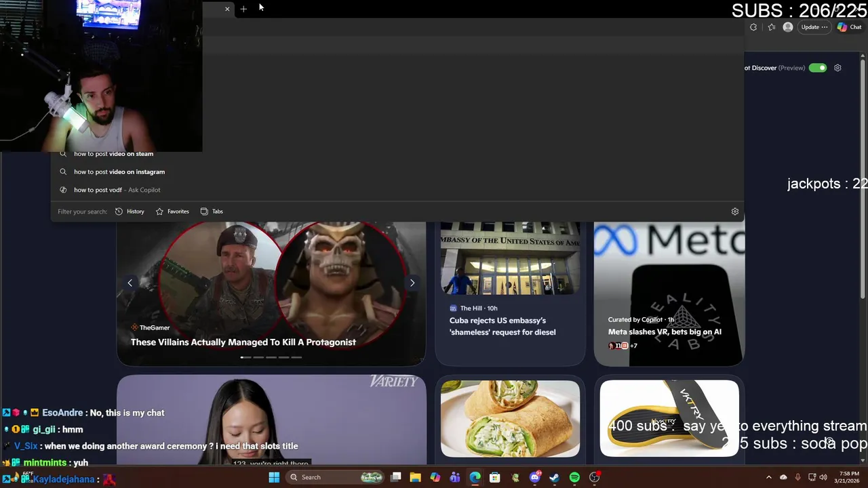
Task: Click the OneDrive cloud tray icon
Action: (783, 477)
